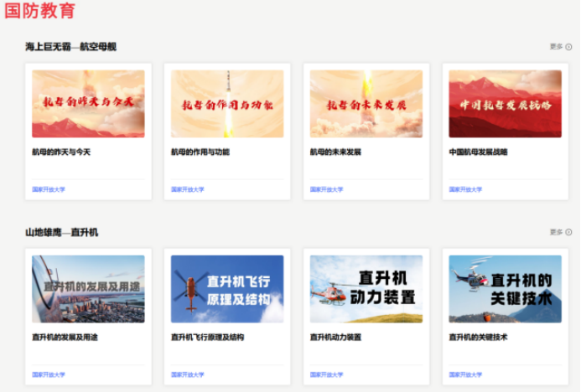Open the 航母的作用与功能 title link

[200, 152]
